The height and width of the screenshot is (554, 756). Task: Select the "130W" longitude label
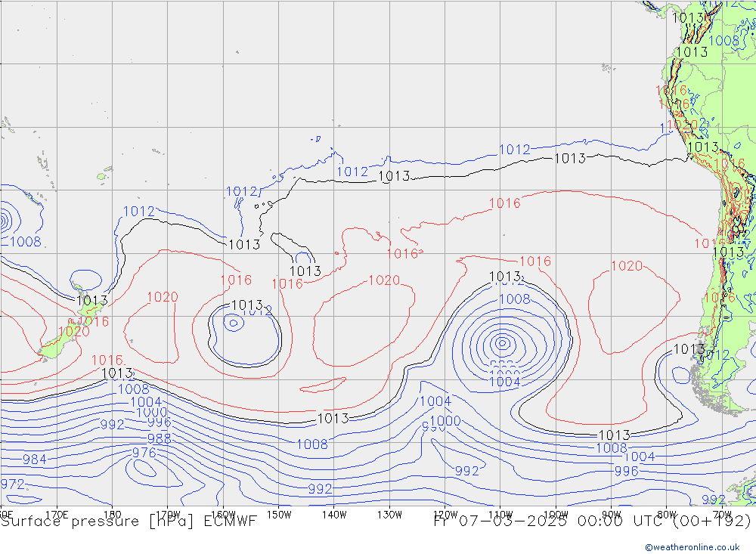389,515
